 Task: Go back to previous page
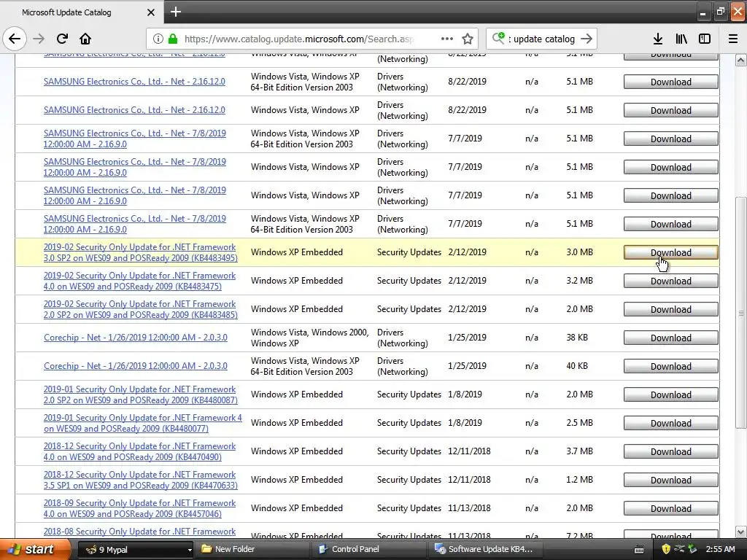[x=15, y=39]
